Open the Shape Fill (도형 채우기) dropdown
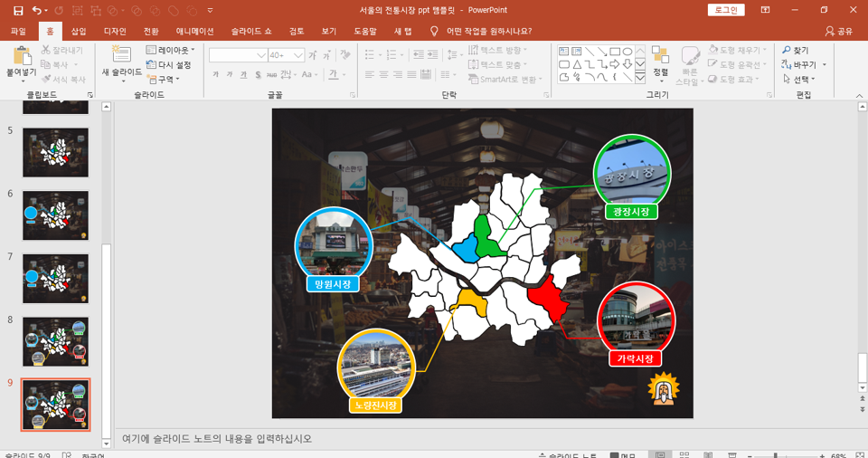 point(738,50)
